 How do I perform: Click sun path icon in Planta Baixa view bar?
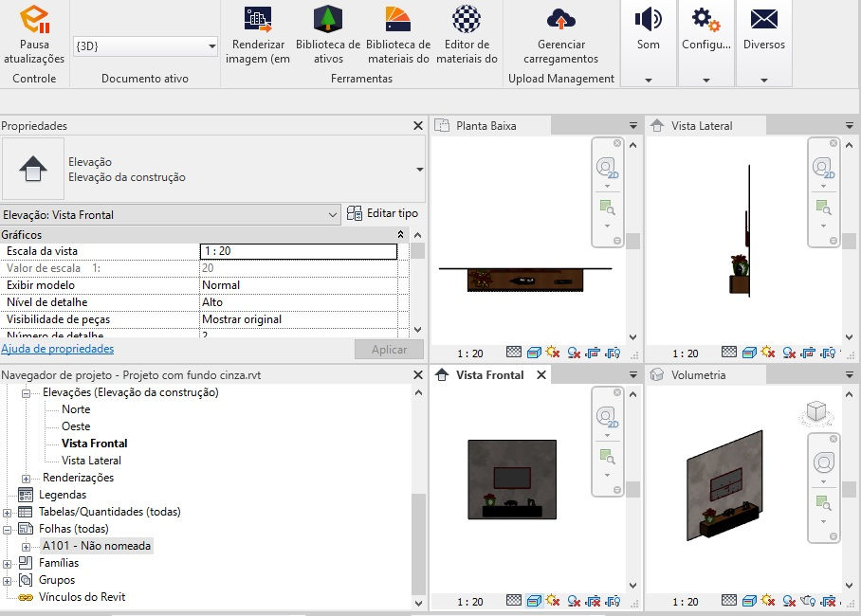click(553, 353)
